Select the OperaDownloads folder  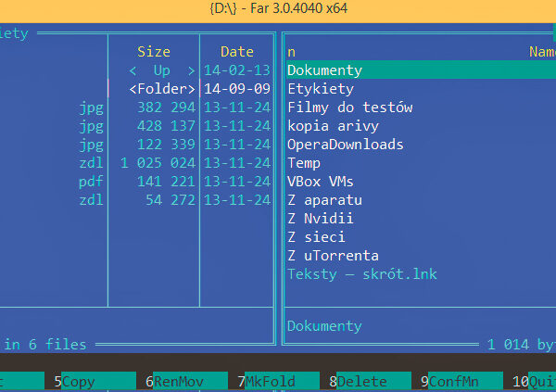345,145
